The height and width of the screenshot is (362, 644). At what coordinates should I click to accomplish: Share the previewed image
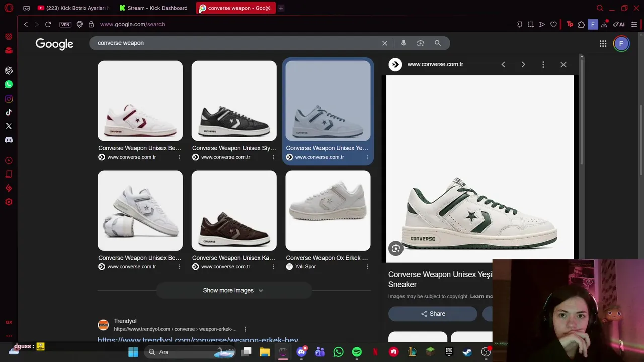[433, 314]
